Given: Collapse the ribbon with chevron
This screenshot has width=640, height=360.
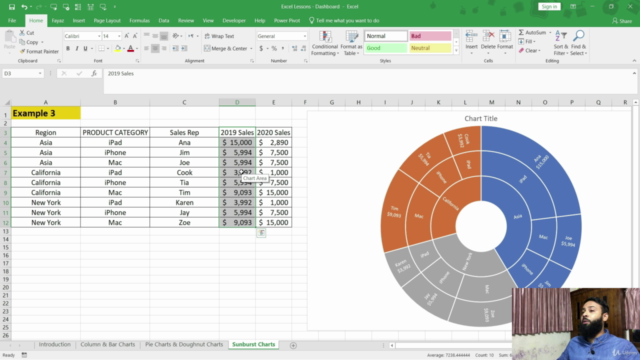Looking at the screenshot, I should click(x=634, y=61).
